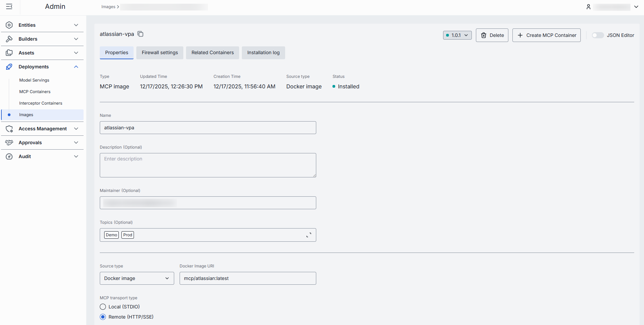Copy the atlassian-vpa image name
The height and width of the screenshot is (325, 644).
click(140, 34)
